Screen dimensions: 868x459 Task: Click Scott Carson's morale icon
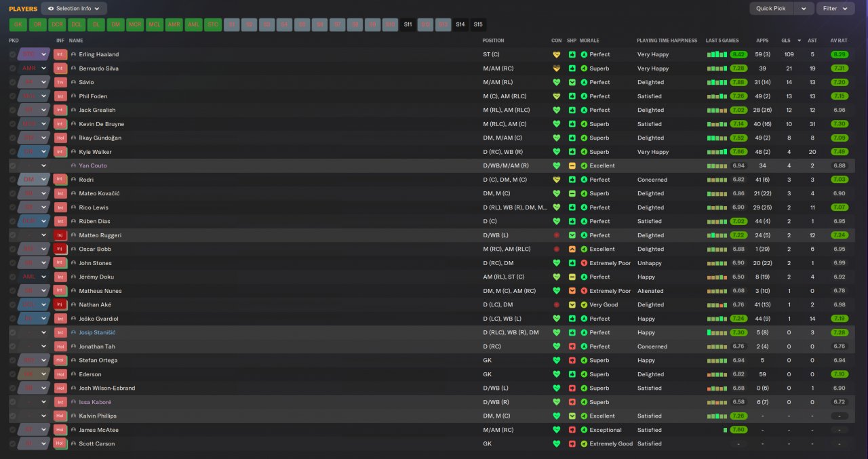click(584, 443)
